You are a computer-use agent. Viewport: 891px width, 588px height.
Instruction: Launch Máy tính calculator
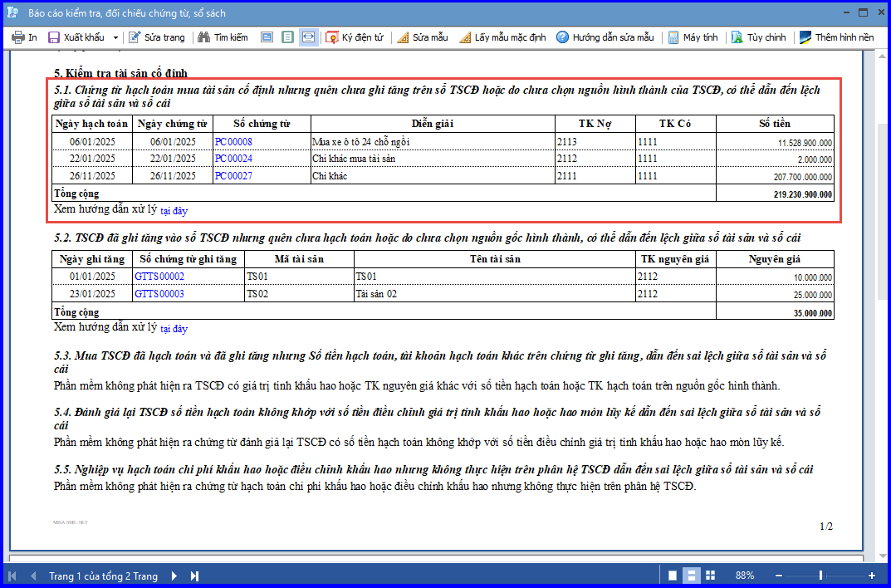pos(693,37)
